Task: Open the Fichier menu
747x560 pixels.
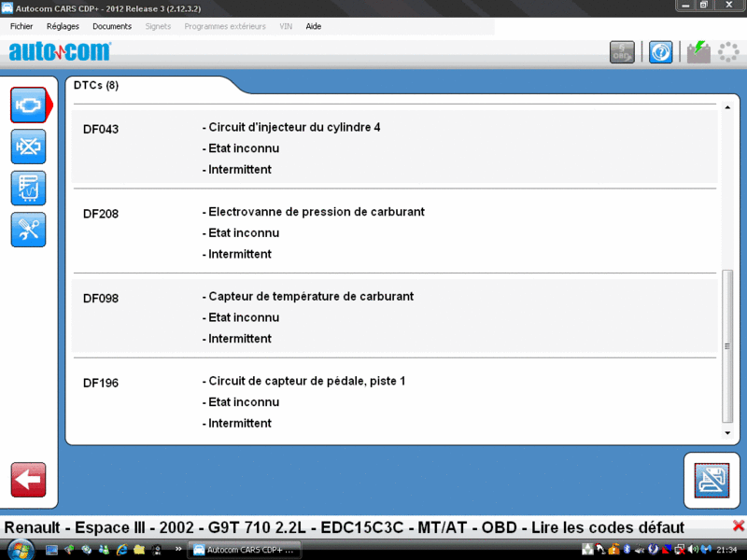Action: pos(21,26)
